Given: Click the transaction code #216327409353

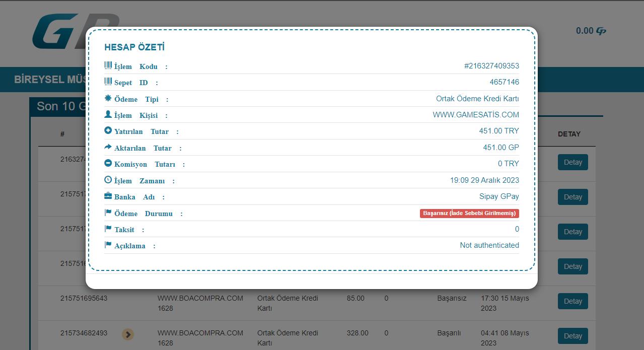Looking at the screenshot, I should pyautogui.click(x=491, y=66).
